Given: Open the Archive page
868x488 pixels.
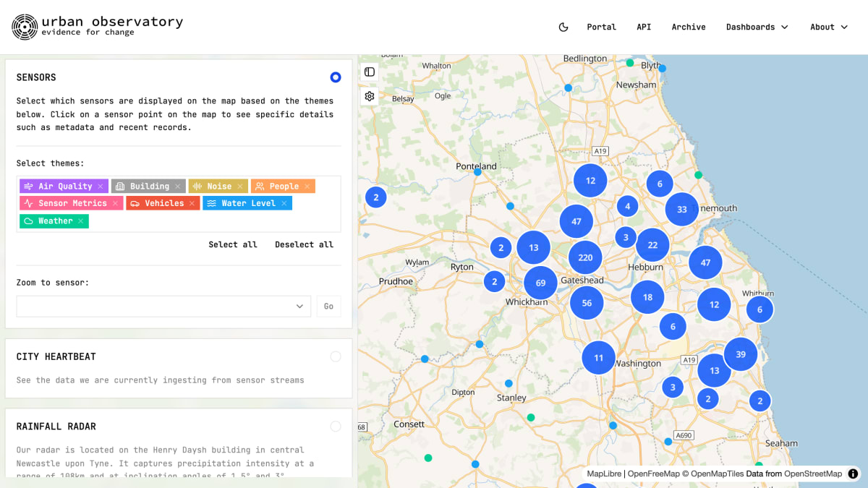Looking at the screenshot, I should 689,27.
